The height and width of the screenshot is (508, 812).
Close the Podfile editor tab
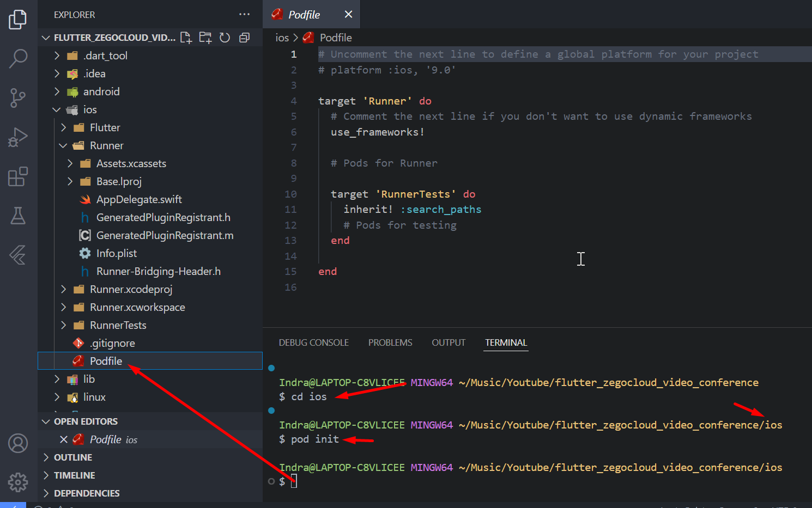[x=348, y=14]
